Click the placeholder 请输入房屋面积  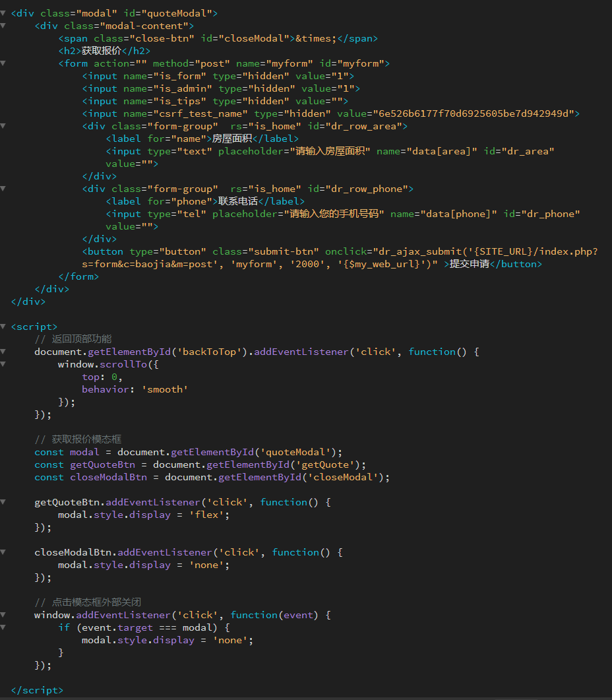[330, 151]
